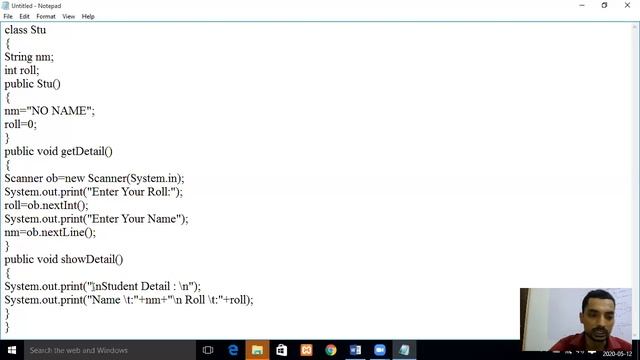This screenshot has height=360, width=640.
Task: Close the Notepad window
Action: [x=627, y=5]
